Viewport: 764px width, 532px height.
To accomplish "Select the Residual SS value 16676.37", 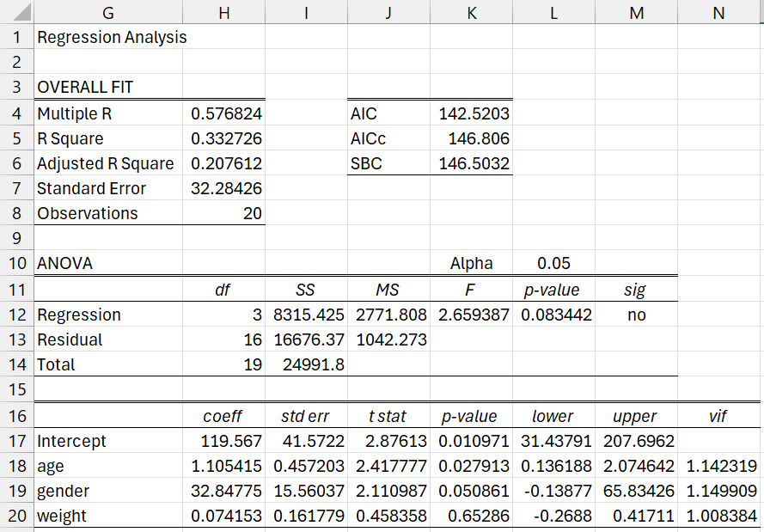I will tap(307, 339).
